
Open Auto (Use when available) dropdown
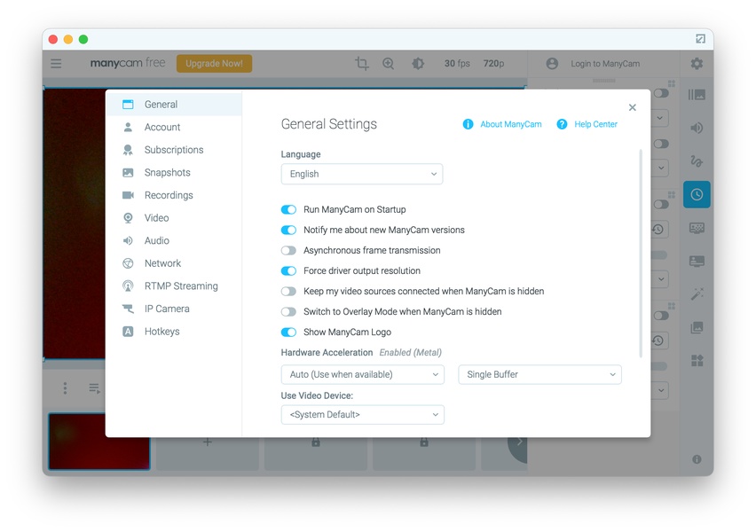click(x=363, y=374)
